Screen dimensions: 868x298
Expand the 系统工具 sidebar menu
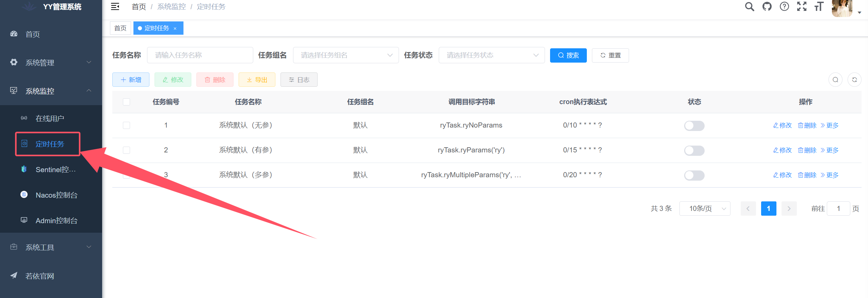coord(51,247)
